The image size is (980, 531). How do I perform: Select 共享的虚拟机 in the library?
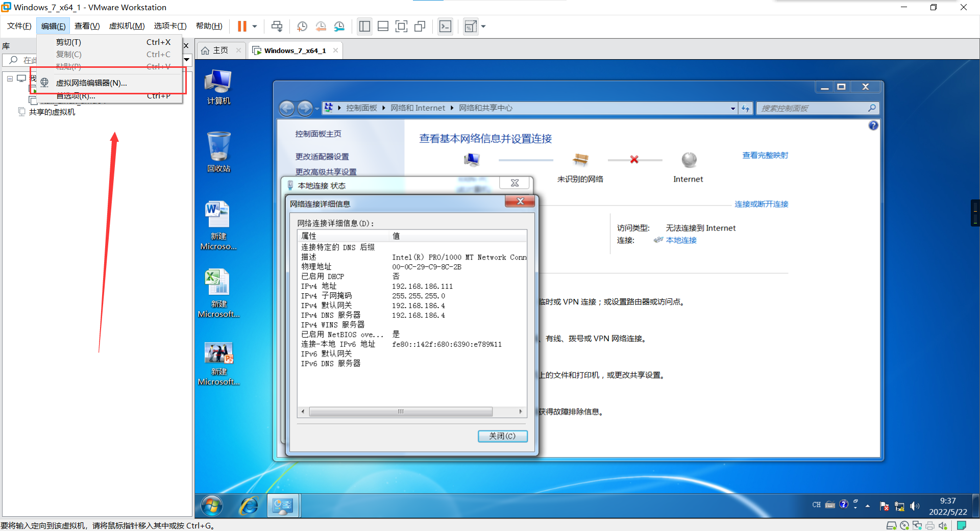pos(52,112)
